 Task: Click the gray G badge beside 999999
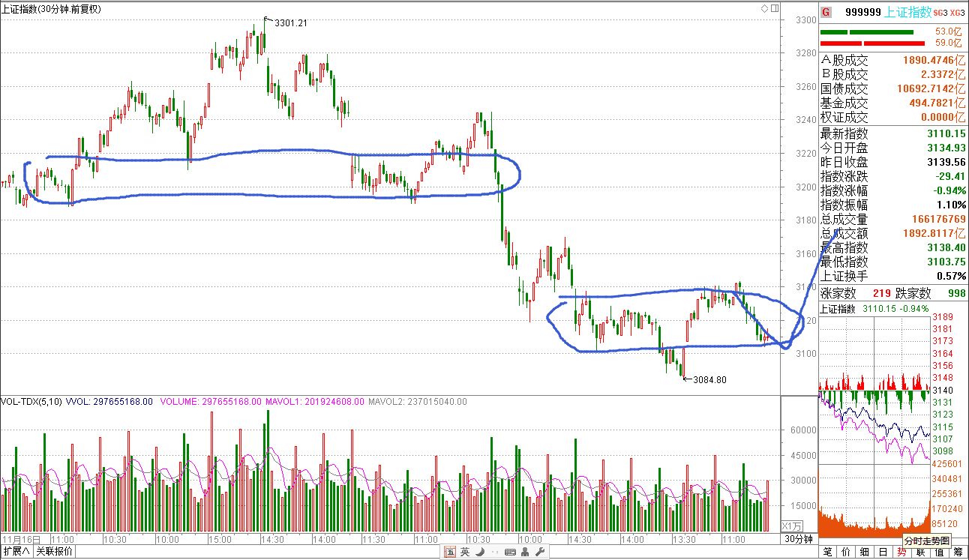826,12
